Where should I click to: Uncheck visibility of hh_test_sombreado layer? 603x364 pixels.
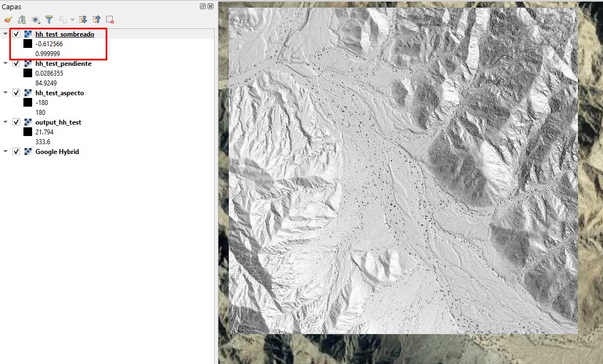tap(16, 33)
